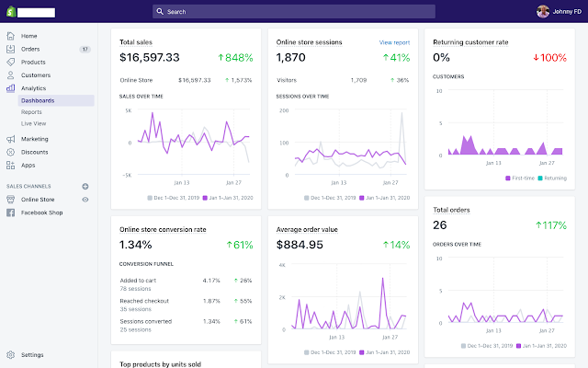588x368 pixels.
Task: Click the 100% decrease figure
Action: (x=549, y=57)
